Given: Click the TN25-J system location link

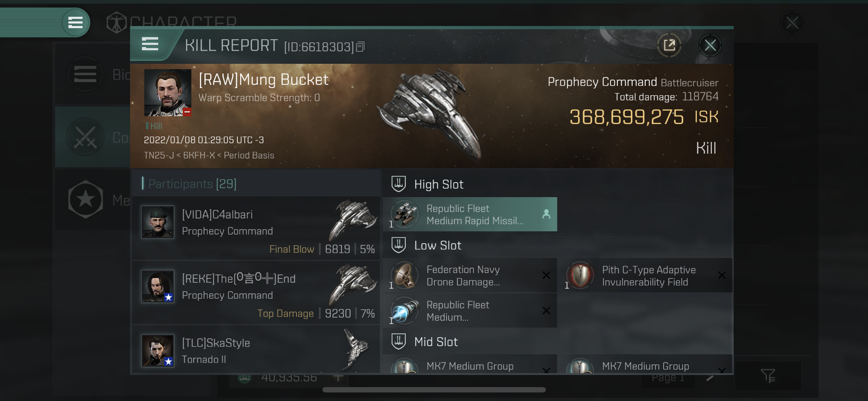Looking at the screenshot, I should pos(159,155).
